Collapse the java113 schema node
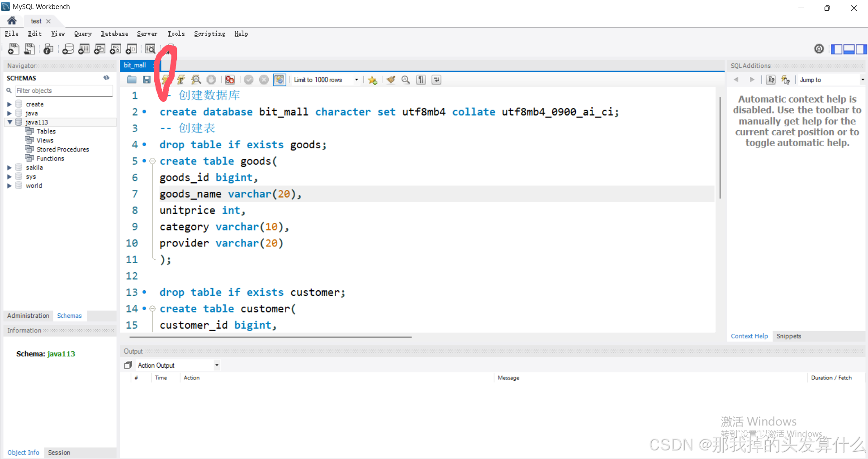The image size is (868, 459). (x=9, y=122)
